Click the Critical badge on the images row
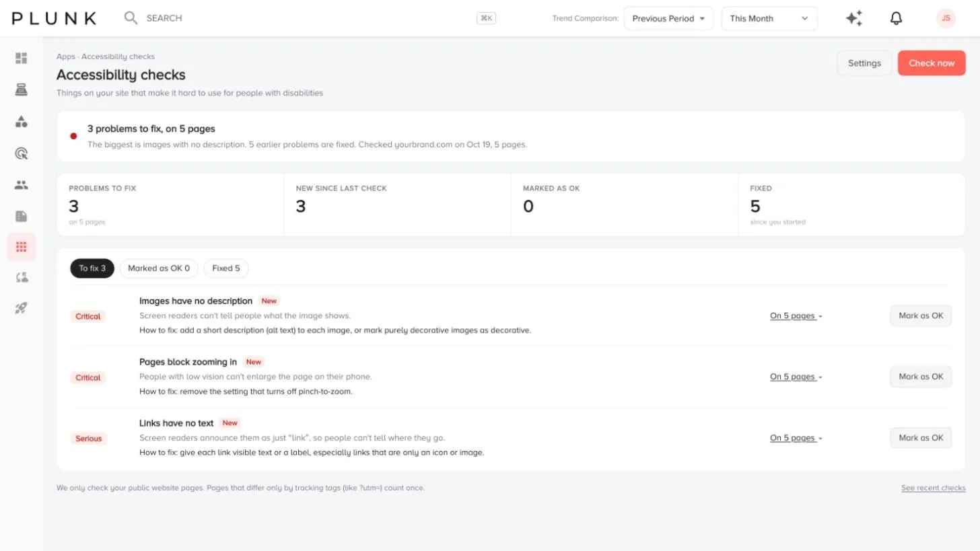This screenshot has width=980, height=551. [87, 316]
